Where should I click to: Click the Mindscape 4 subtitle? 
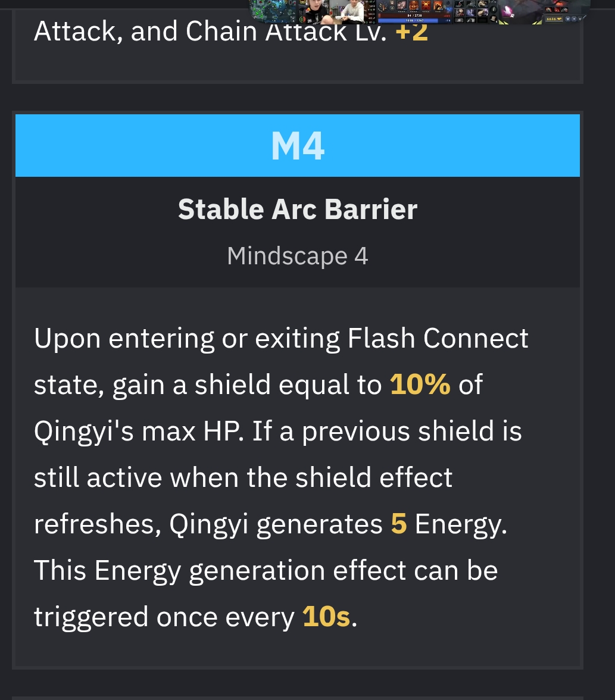[298, 256]
